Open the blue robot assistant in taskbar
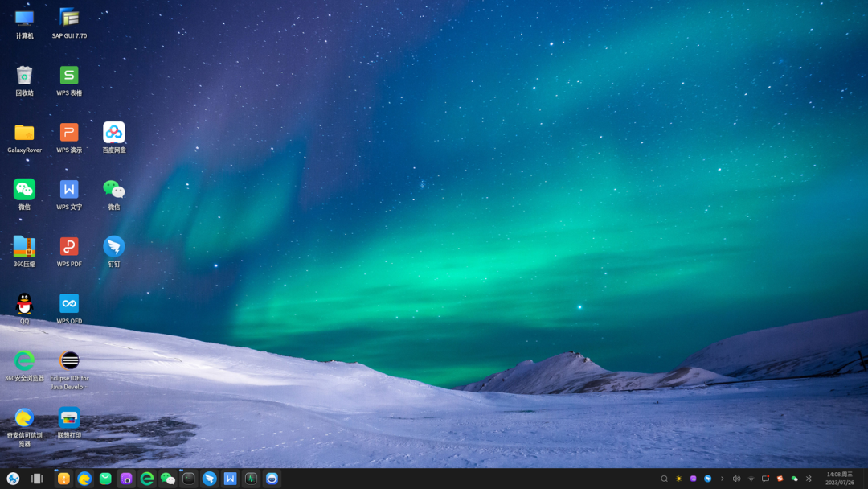Viewport: 868px width, 489px height. (272, 479)
